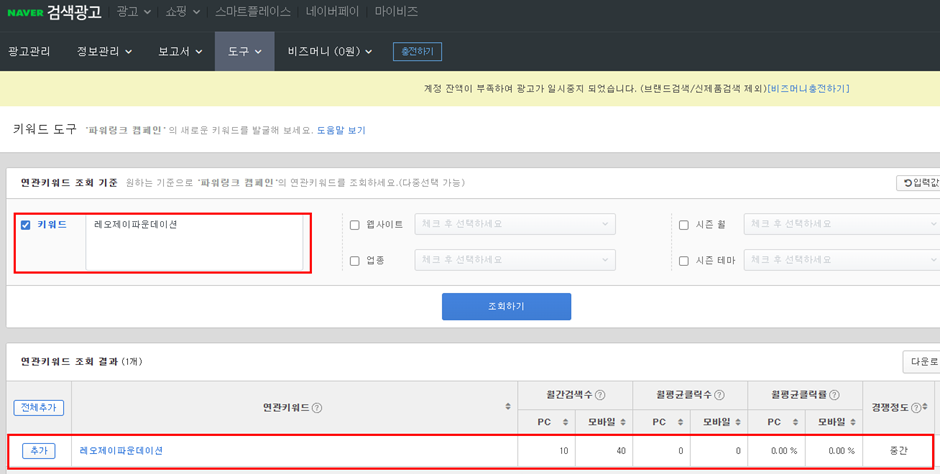Enable the 웹사이트 checkbox
Screen dimensions: 940x474
click(354, 225)
